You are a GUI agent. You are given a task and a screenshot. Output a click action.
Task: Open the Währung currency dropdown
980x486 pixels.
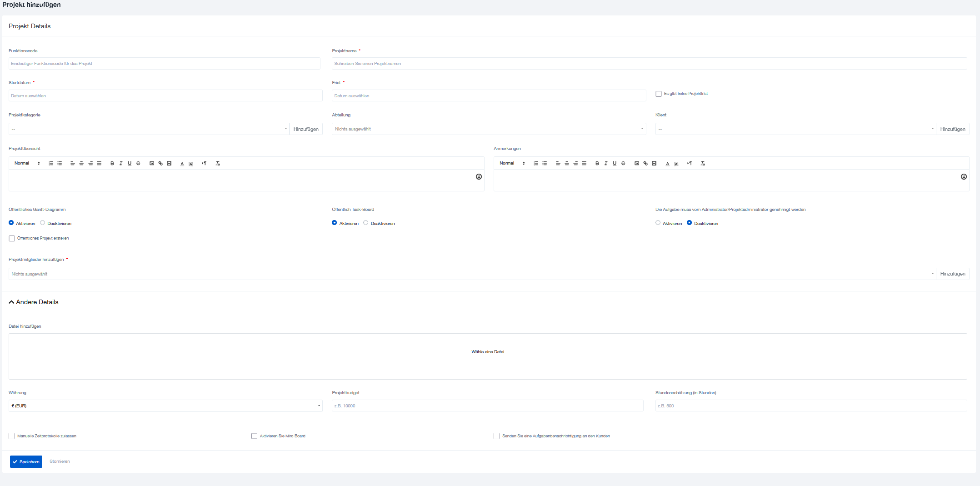pyautogui.click(x=165, y=406)
